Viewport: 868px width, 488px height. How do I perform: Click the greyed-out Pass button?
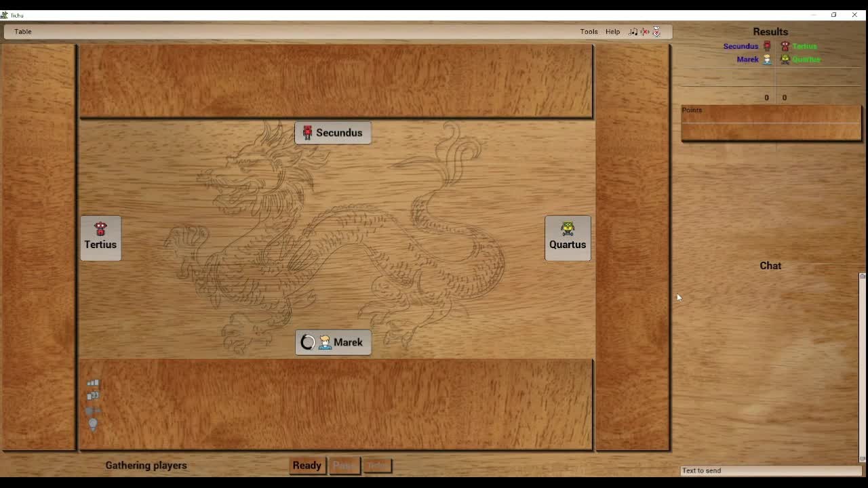(344, 466)
